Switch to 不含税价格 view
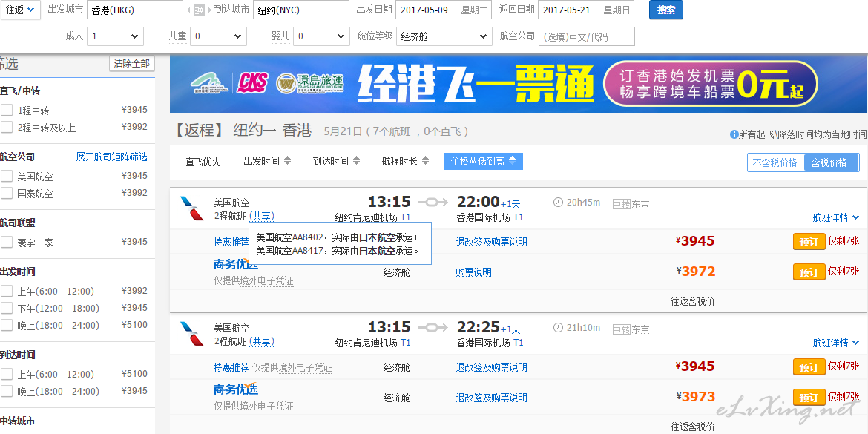Screen dimensions: 868x434 pyautogui.click(x=775, y=162)
